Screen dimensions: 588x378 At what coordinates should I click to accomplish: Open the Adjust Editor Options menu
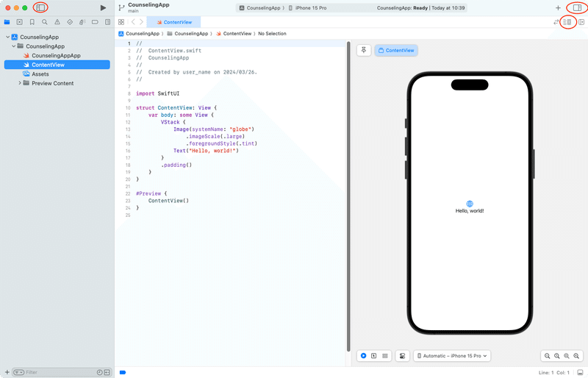pos(567,22)
